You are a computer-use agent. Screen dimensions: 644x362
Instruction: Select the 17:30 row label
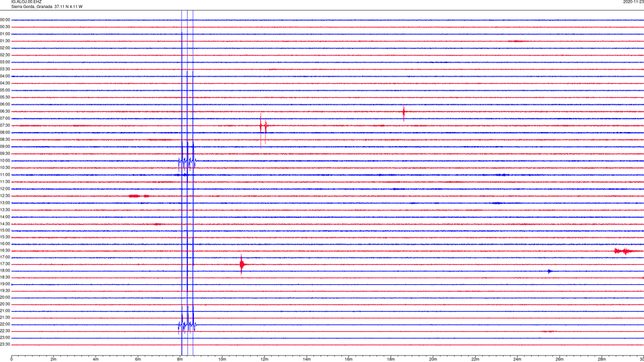tap(5, 264)
